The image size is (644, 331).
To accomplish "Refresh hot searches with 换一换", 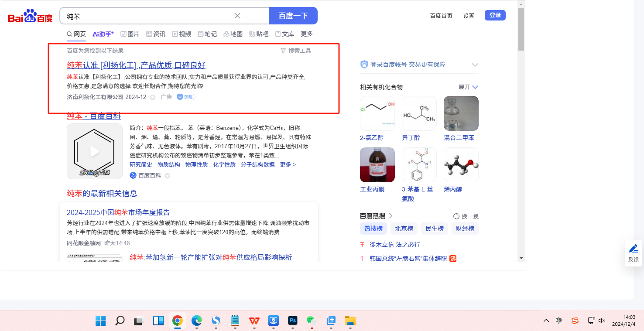I will tap(466, 216).
